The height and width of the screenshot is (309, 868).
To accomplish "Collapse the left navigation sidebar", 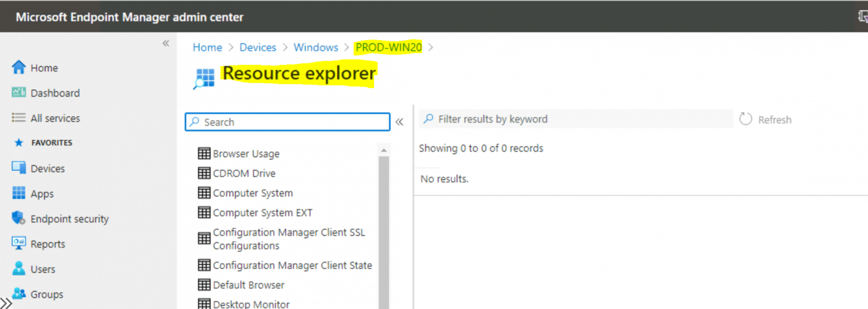I will click(x=166, y=43).
